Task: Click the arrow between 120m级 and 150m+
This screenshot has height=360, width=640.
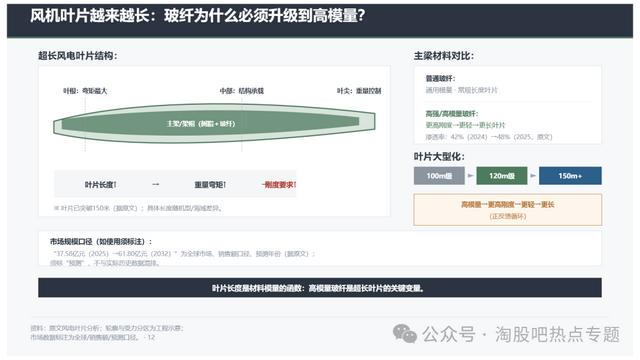Action: tap(533, 176)
